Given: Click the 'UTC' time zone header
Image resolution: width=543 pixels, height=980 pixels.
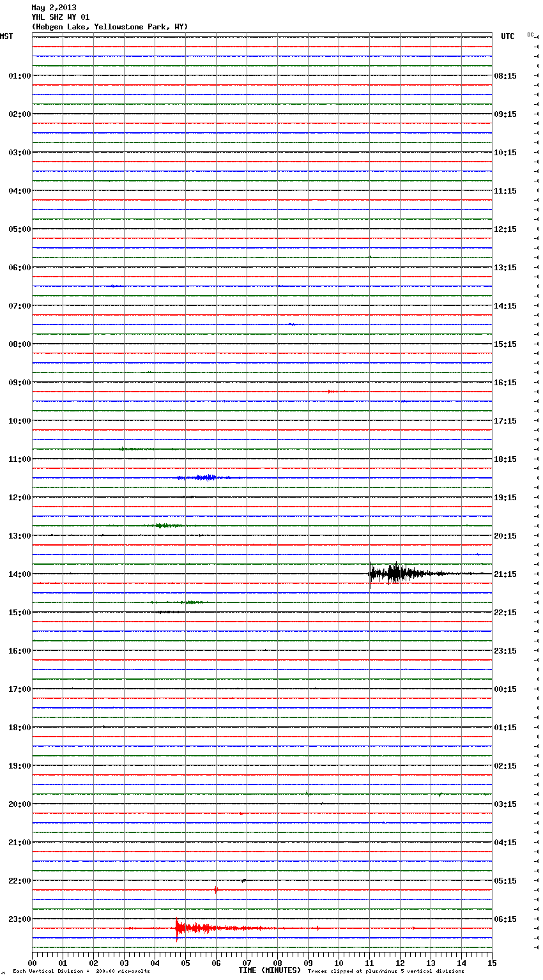Looking at the screenshot, I should pyautogui.click(x=507, y=36).
